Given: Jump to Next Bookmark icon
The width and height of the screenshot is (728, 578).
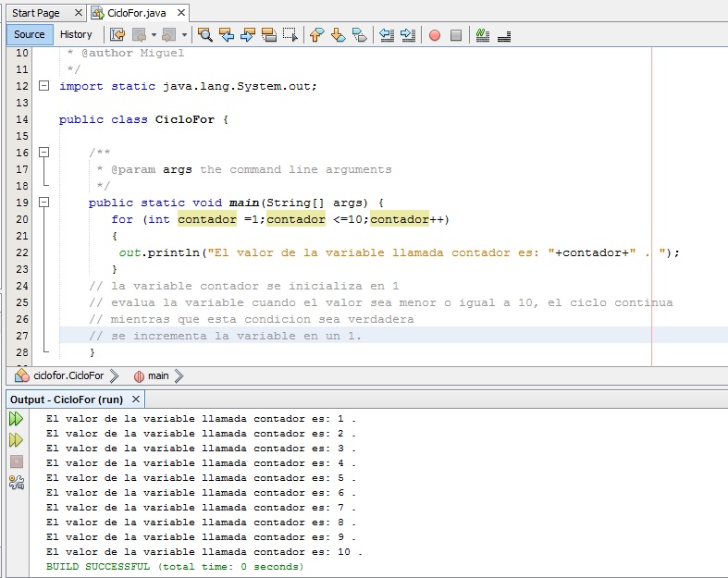Looking at the screenshot, I should pos(339,35).
